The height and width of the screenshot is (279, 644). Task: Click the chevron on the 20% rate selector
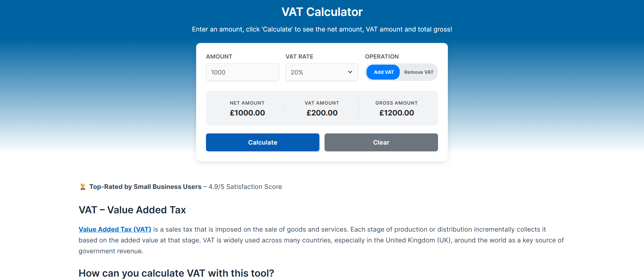point(350,72)
